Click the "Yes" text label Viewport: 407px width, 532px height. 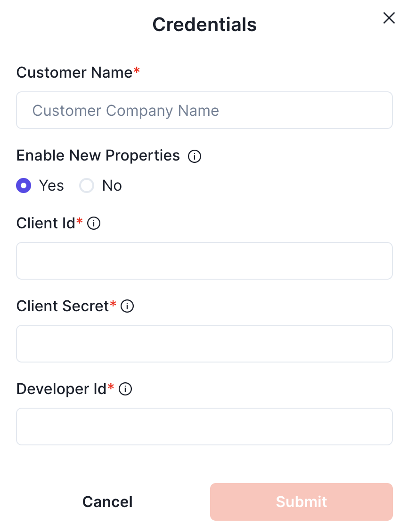[51, 186]
